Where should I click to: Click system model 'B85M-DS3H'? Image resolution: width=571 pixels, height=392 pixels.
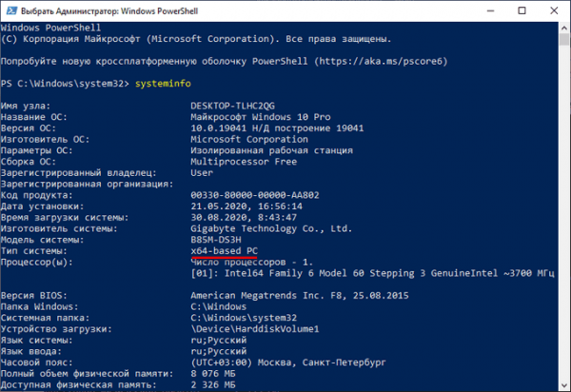(x=216, y=240)
